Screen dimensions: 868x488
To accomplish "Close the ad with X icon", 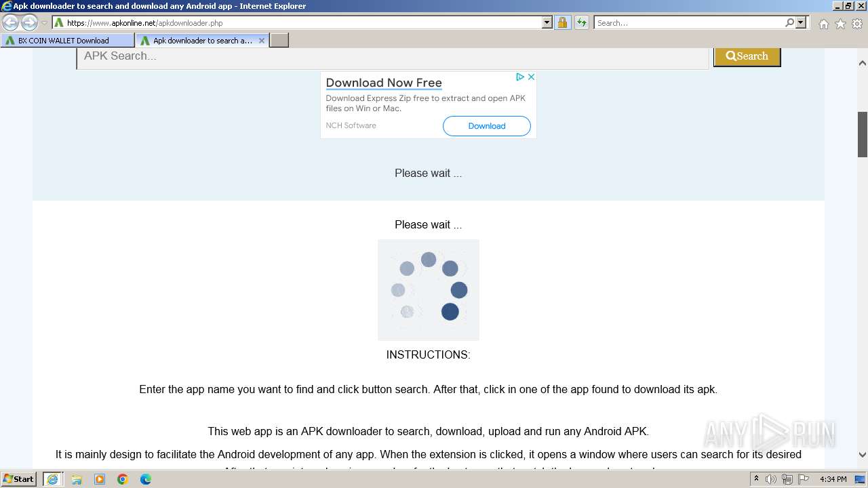I will (531, 77).
